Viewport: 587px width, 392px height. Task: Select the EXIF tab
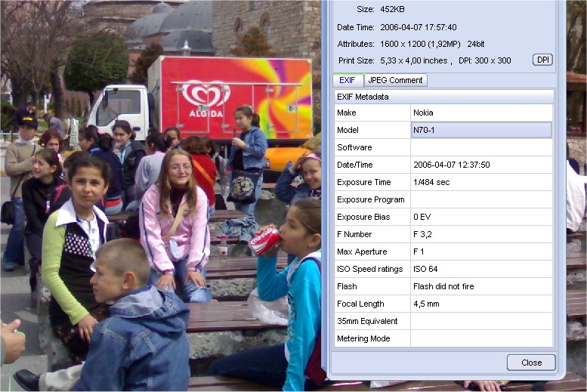tap(348, 80)
